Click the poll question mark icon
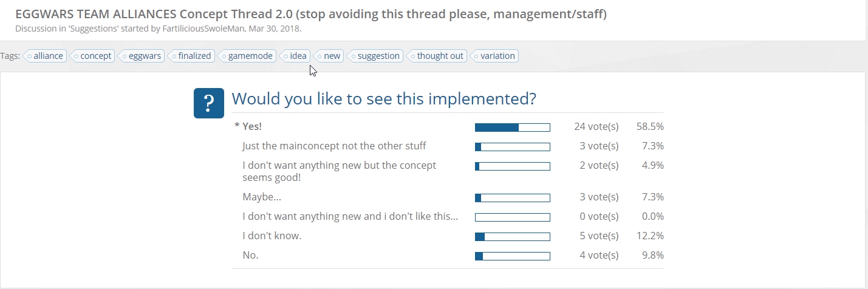868x289 pixels. [x=209, y=103]
